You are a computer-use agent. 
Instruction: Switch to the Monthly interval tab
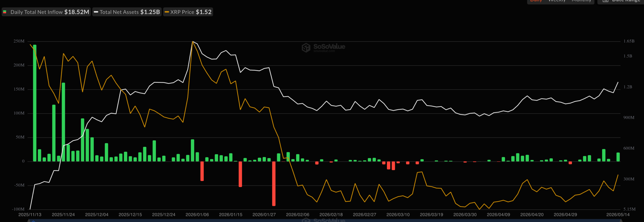point(581,1)
